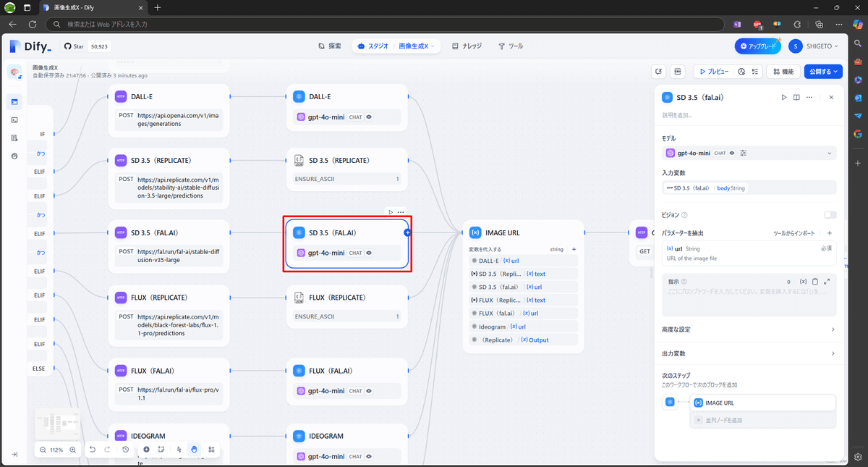868x467 pixels.
Task: Click add parallel node button
Action: (x=764, y=420)
